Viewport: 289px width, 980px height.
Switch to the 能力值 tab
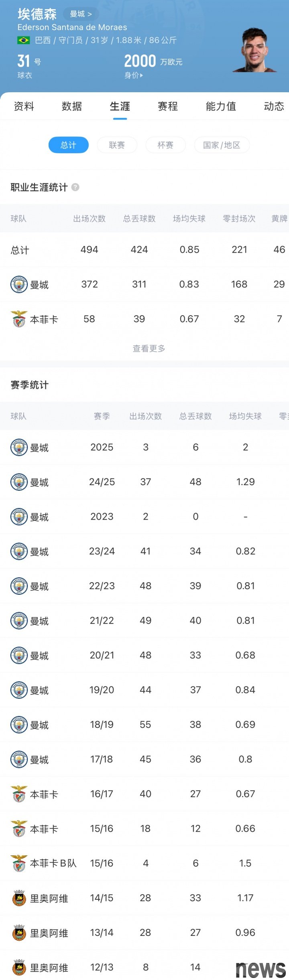221,106
